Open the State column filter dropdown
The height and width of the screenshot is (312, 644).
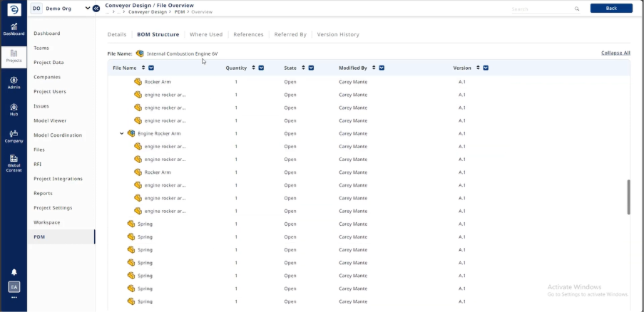312,68
